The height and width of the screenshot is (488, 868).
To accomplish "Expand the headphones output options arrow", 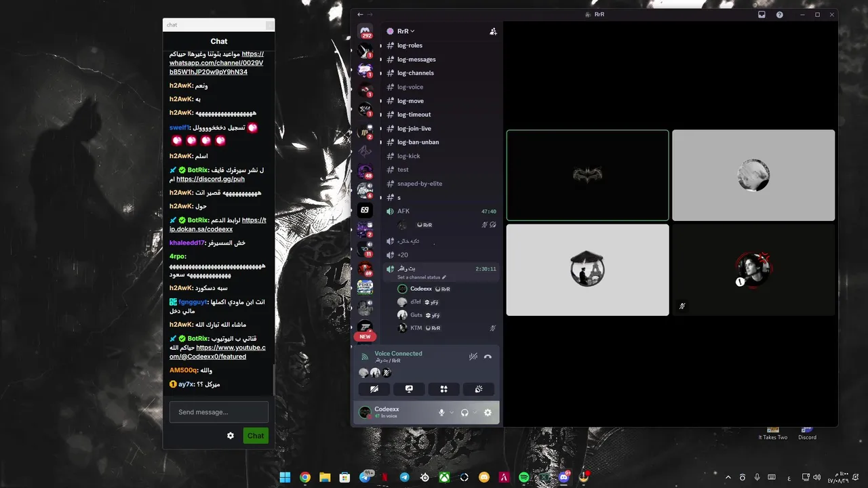I will [x=475, y=412].
